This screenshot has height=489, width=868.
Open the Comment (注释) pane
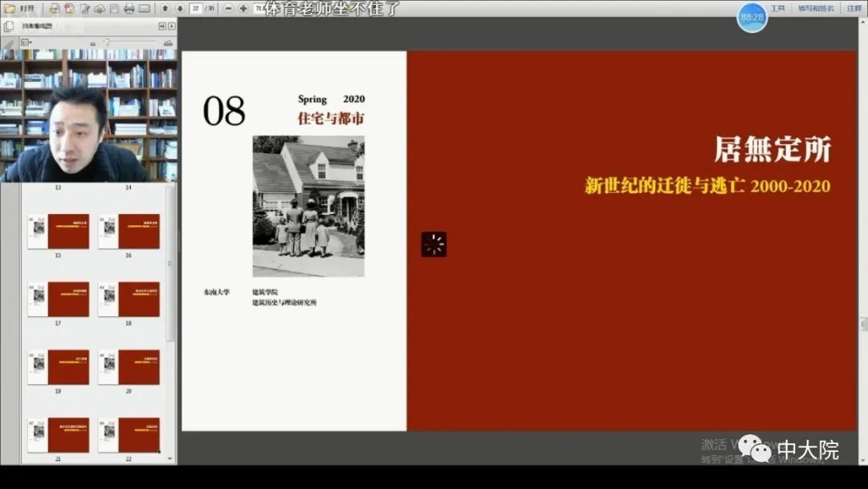click(854, 8)
